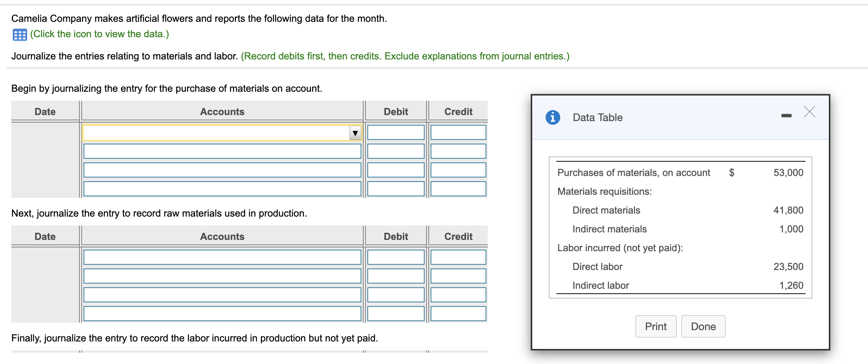Select last Accounts row of raw materials entry
868x364 pixels.
click(222, 314)
